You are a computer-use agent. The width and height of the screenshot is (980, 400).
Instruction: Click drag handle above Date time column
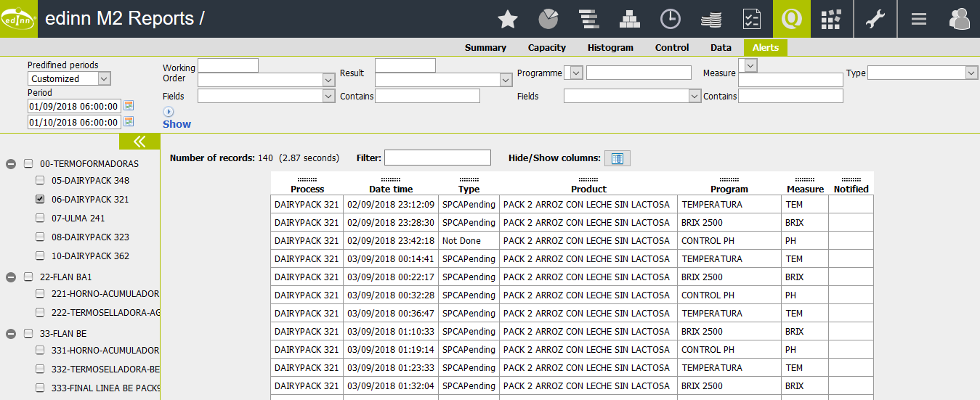point(391,179)
